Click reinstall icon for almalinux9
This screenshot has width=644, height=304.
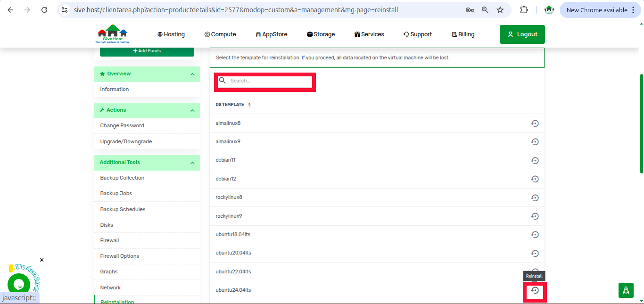click(x=535, y=142)
